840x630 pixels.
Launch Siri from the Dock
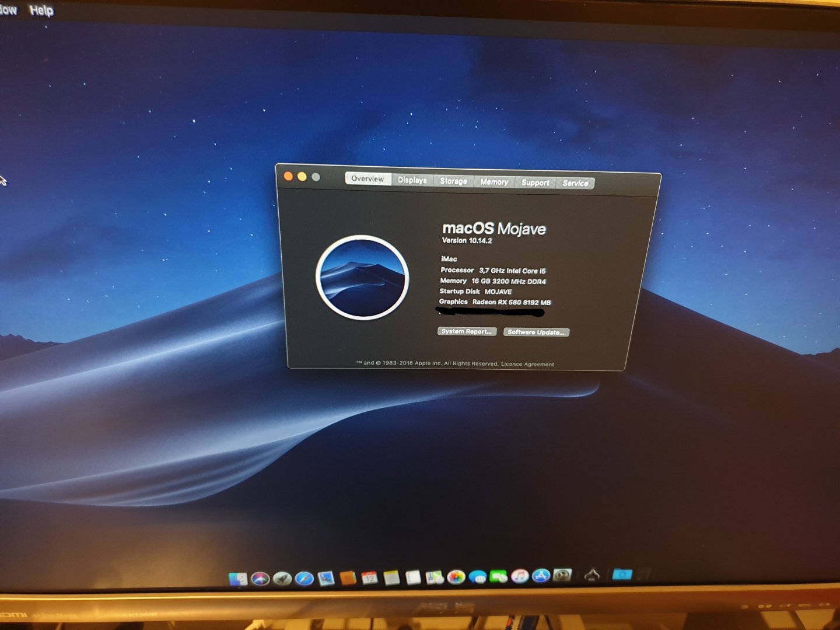[260, 578]
